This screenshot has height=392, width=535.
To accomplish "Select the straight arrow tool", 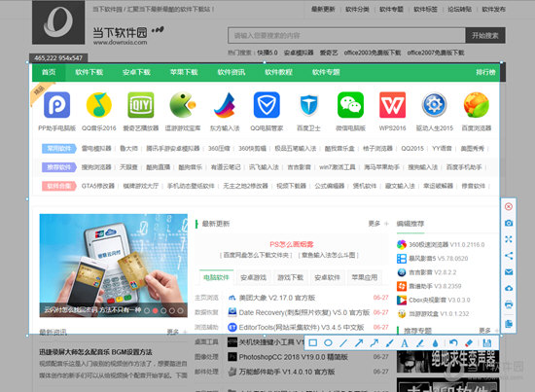I will 359,342.
